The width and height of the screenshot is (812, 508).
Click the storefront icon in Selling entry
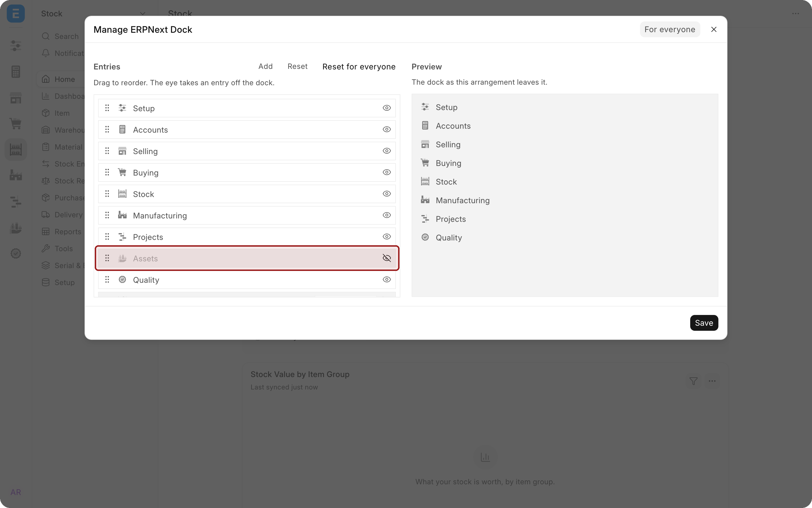[x=122, y=151]
